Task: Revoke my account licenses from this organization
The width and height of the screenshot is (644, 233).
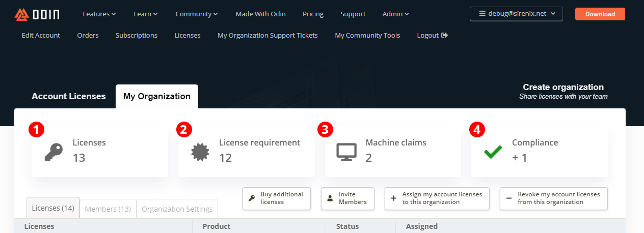Action: point(554,198)
